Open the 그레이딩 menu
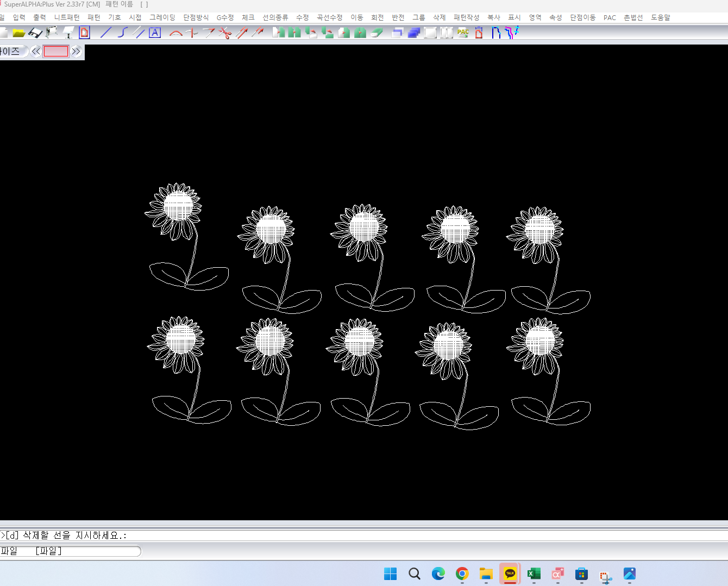This screenshot has width=728, height=586. pyautogui.click(x=162, y=17)
